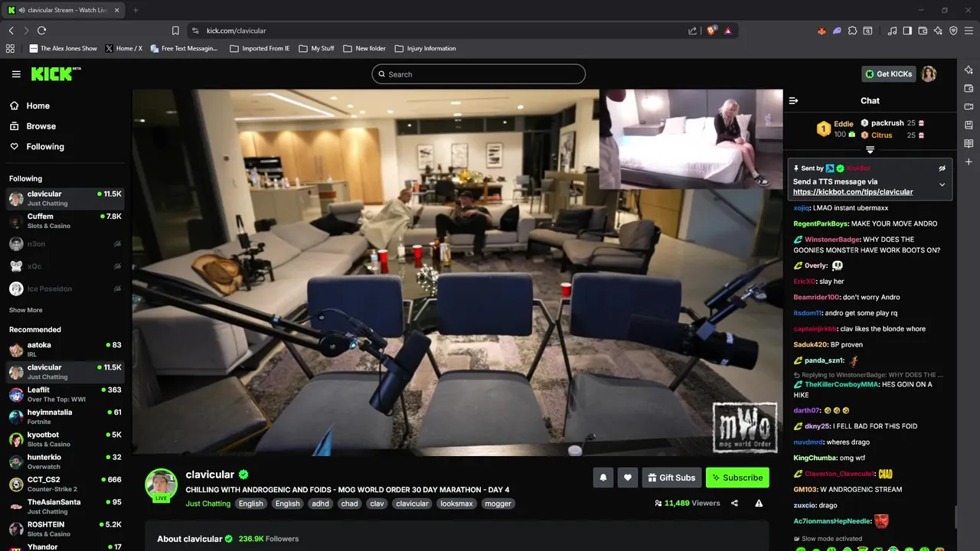Viewport: 980px width, 551px height.
Task: Open the user profile avatar menu
Action: [929, 73]
